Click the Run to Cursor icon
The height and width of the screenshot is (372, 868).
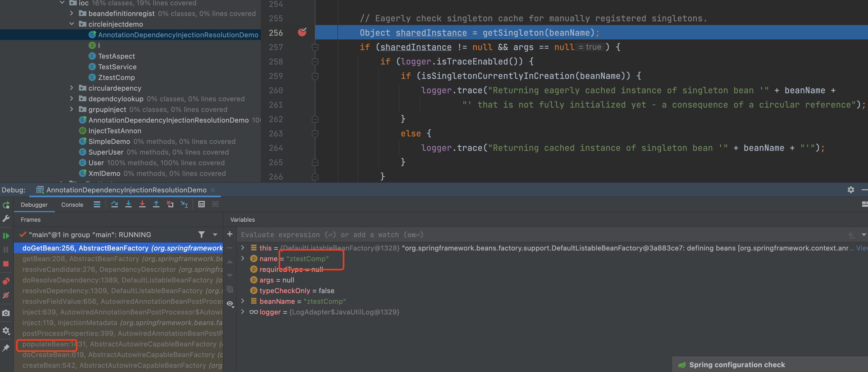[184, 204]
